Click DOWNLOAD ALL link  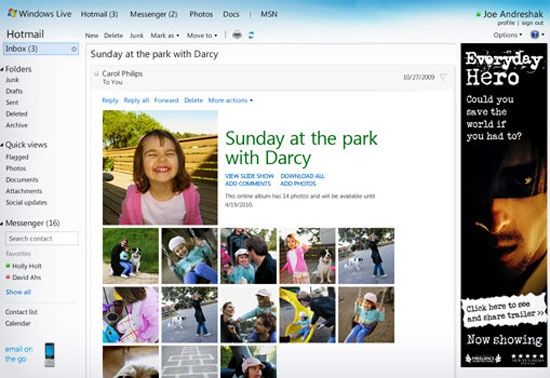(x=302, y=176)
